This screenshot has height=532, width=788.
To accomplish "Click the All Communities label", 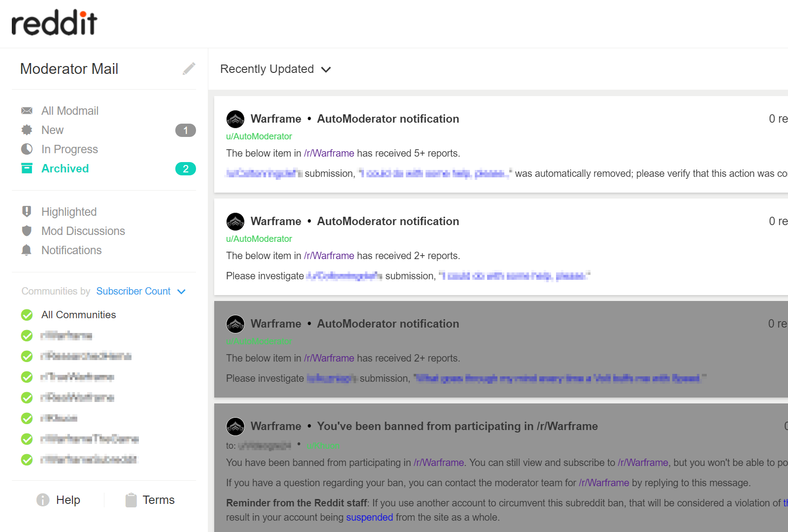I will click(x=79, y=315).
